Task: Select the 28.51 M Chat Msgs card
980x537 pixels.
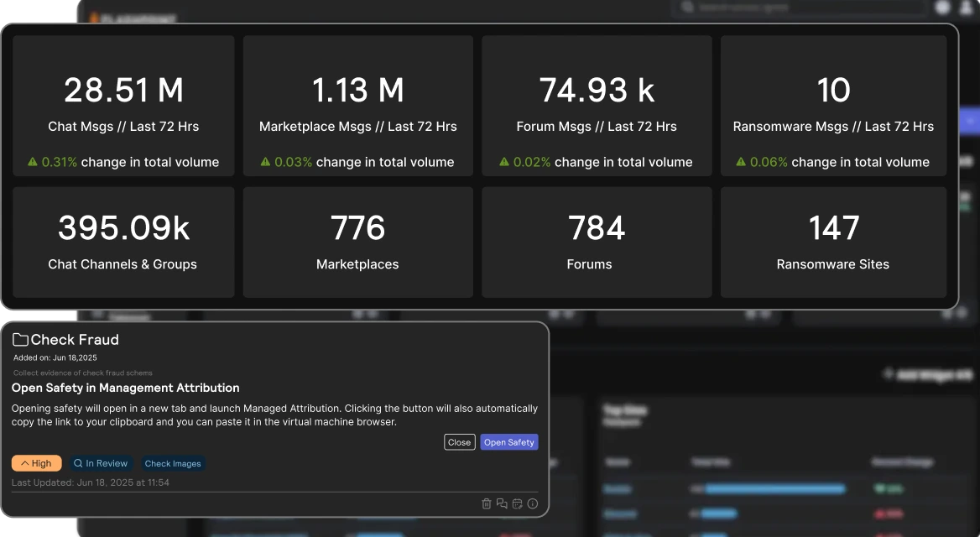Action: pyautogui.click(x=123, y=106)
